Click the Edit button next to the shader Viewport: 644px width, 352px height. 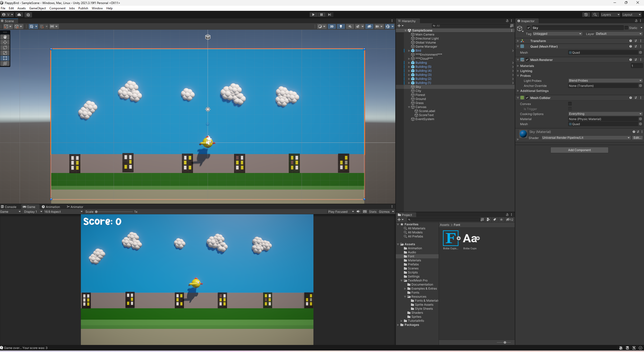pyautogui.click(x=637, y=138)
